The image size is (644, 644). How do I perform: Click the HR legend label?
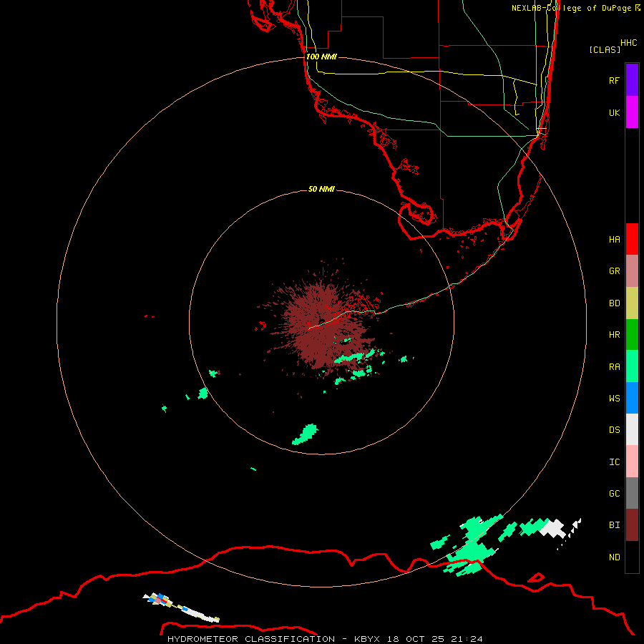pos(614,335)
